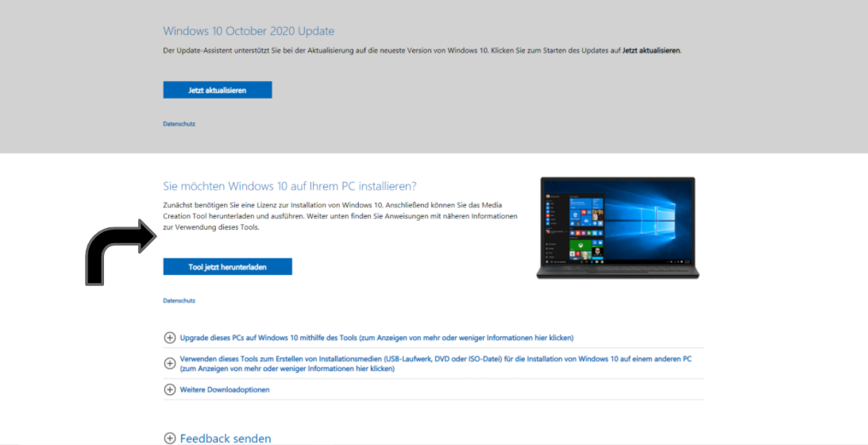The height and width of the screenshot is (445, 868).
Task: Expand the Feedback senden plus icon
Action: tap(170, 439)
